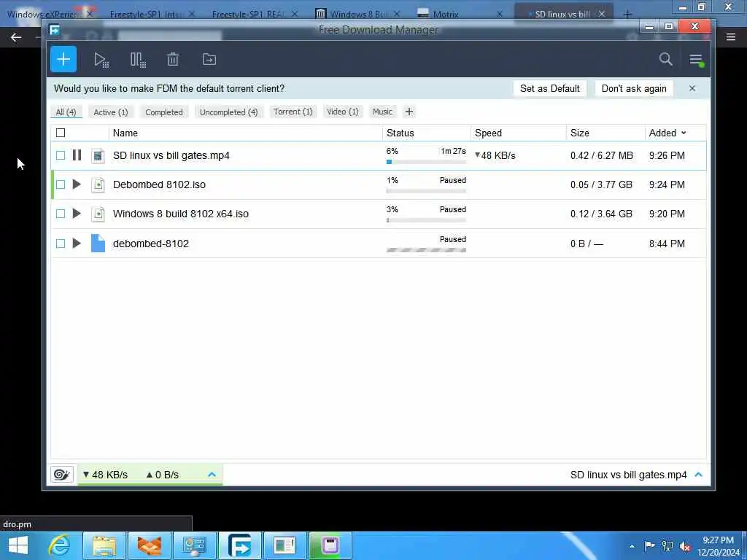
Task: Click the trash Delete toolbar icon
Action: (x=173, y=60)
